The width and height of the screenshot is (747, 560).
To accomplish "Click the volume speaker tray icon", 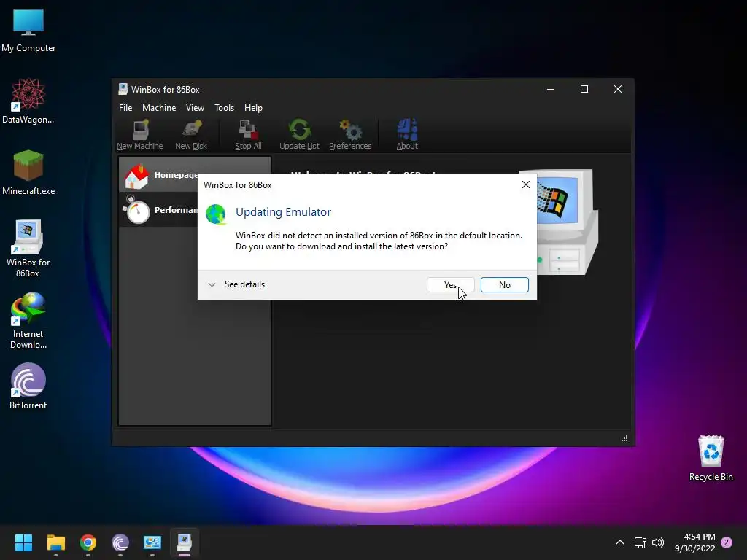I will pyautogui.click(x=658, y=542).
